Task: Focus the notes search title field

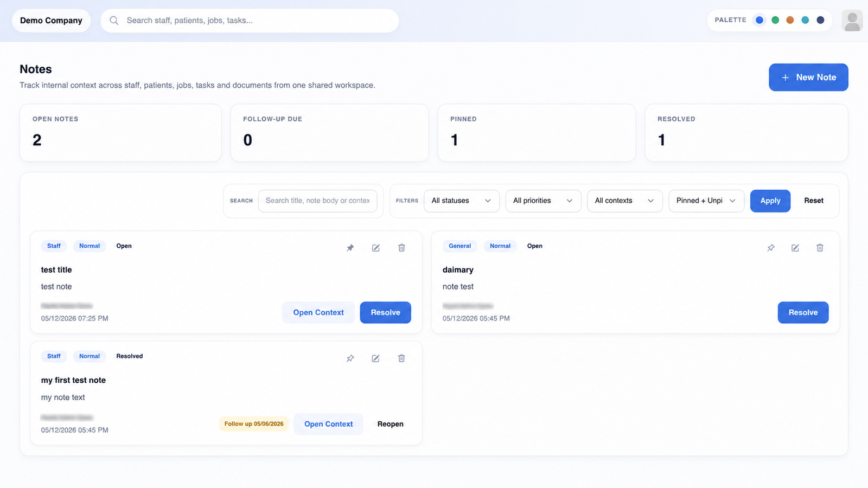Action: coord(318,201)
